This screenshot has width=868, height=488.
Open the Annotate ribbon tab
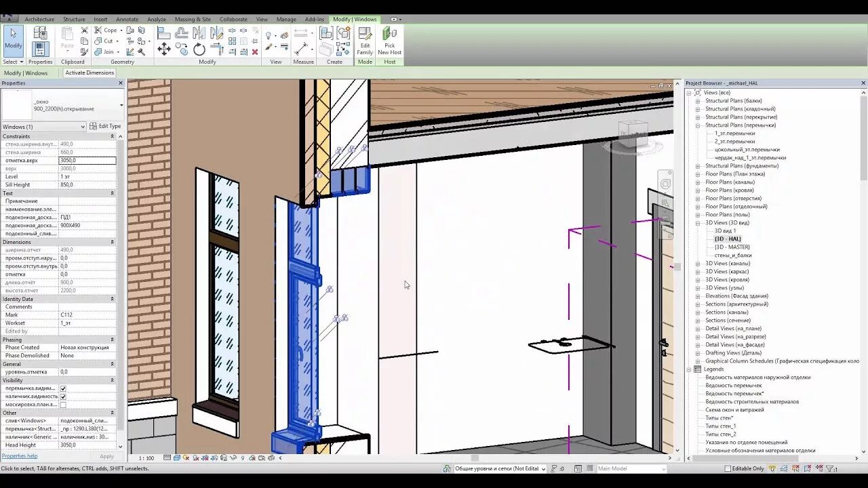(127, 19)
